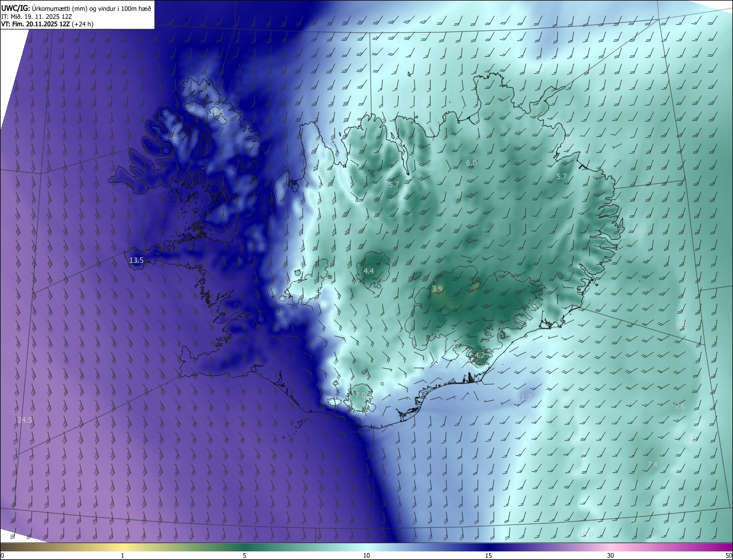Click the 11.5 value in the Westfjords

pyautogui.click(x=216, y=113)
